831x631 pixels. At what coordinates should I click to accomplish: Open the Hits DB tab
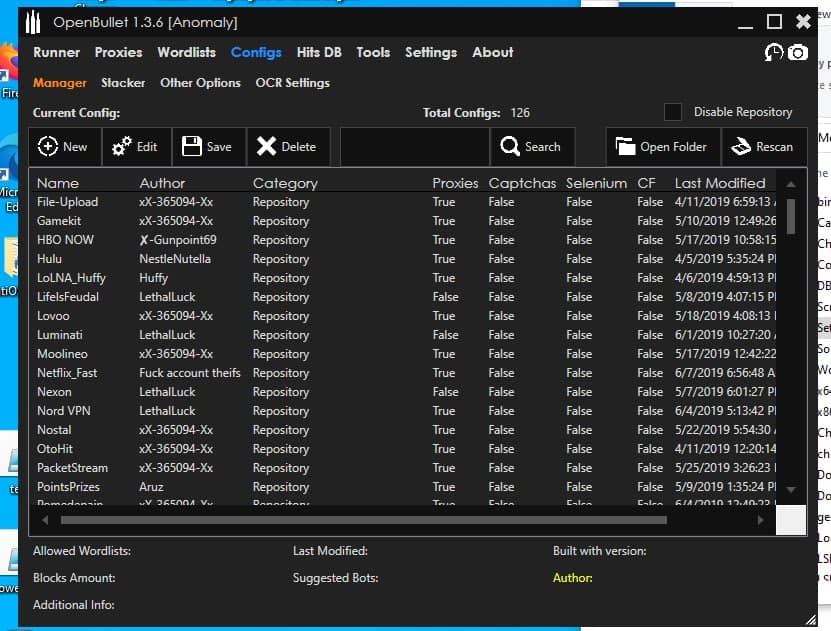click(319, 52)
